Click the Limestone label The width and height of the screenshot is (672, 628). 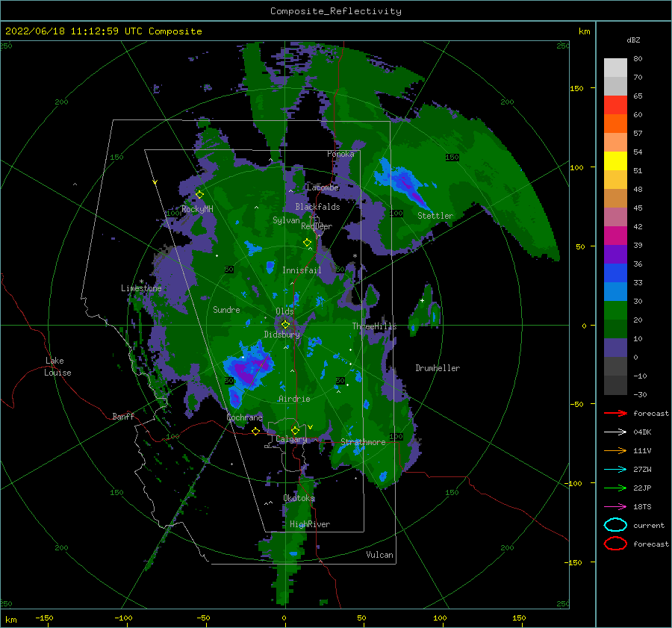click(141, 288)
